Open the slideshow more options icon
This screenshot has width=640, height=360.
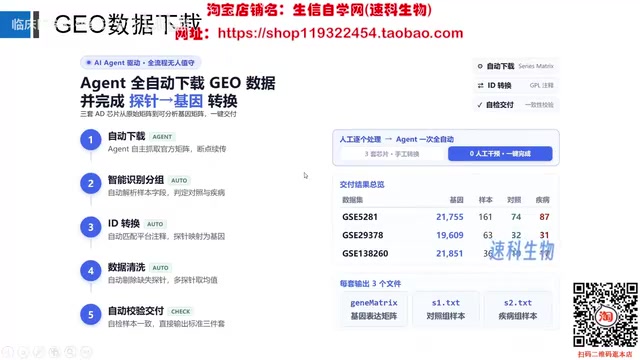coord(86,351)
